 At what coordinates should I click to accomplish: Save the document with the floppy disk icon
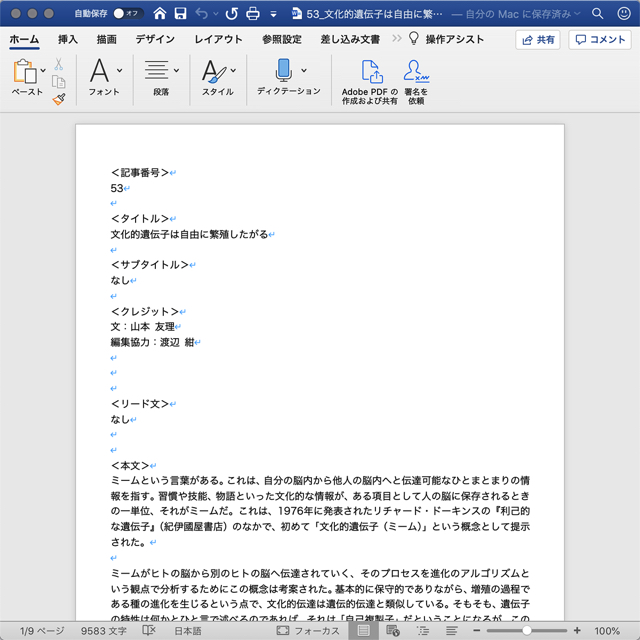point(179,14)
